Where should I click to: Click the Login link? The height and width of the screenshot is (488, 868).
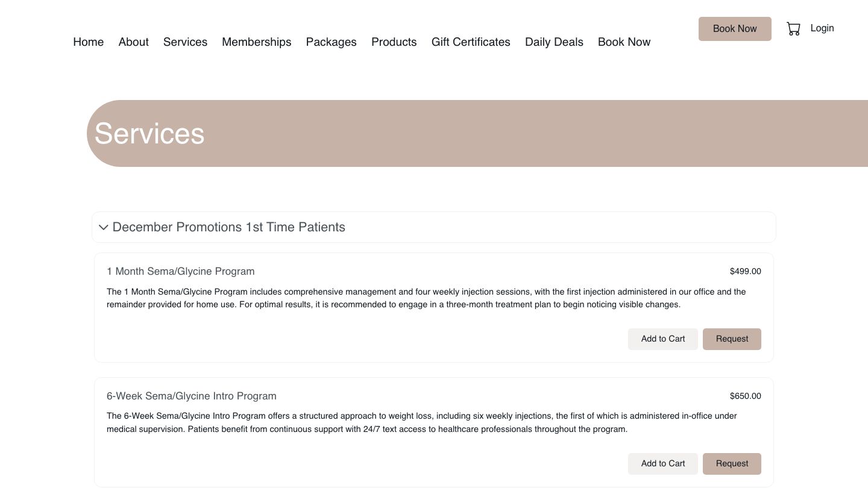pos(822,28)
